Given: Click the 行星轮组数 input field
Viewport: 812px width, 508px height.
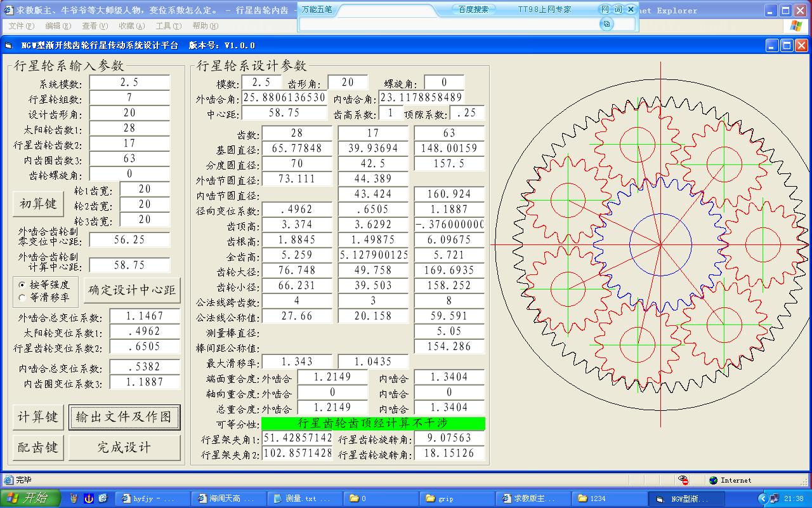Looking at the screenshot, I should coord(129,98).
